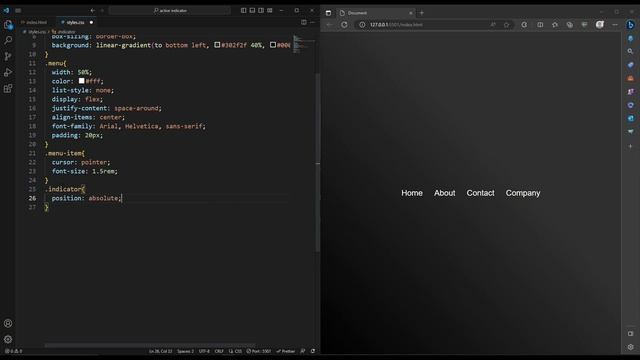The width and height of the screenshot is (640, 360).
Task: Select the Document browser tab
Action: click(376, 13)
